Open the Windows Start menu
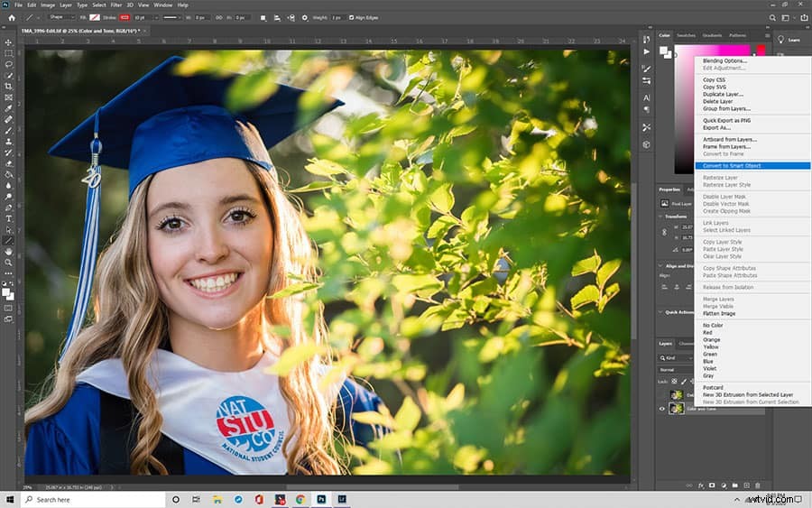812x508 pixels. (x=10, y=500)
